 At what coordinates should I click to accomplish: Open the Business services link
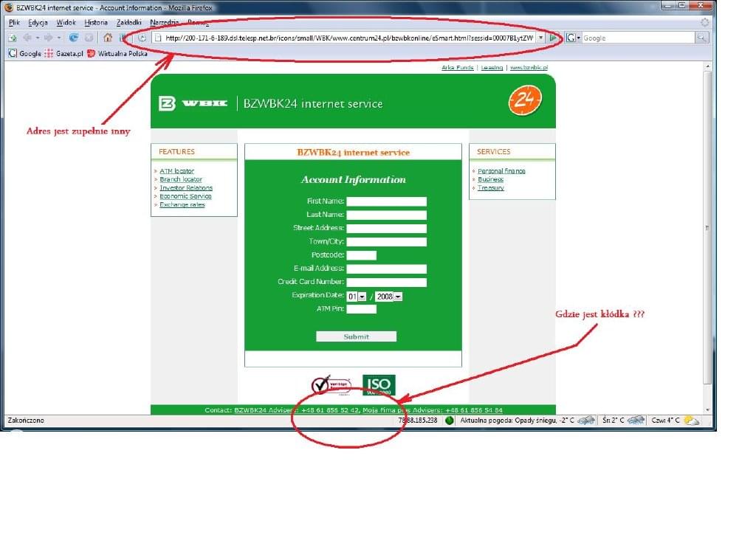click(x=491, y=179)
